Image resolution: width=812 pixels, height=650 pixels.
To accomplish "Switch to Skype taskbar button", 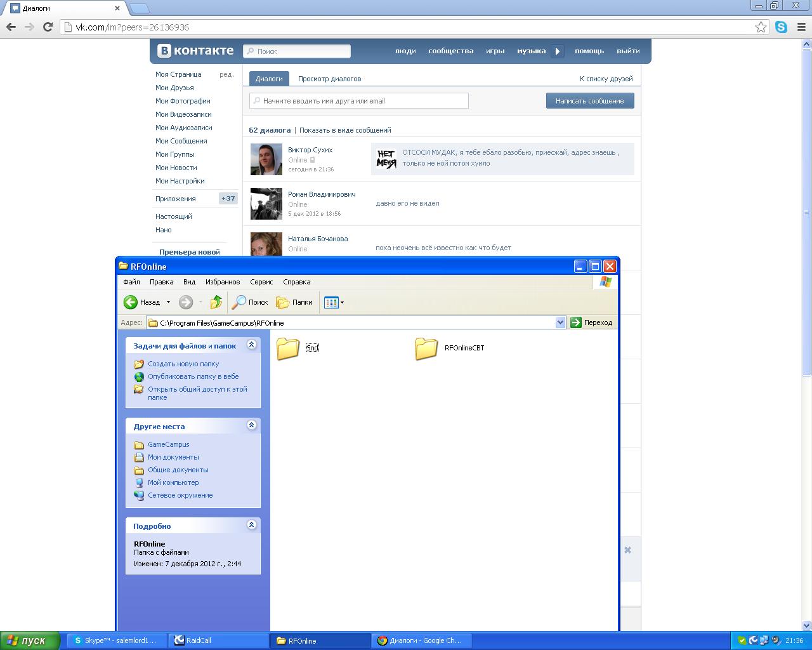I will [116, 640].
